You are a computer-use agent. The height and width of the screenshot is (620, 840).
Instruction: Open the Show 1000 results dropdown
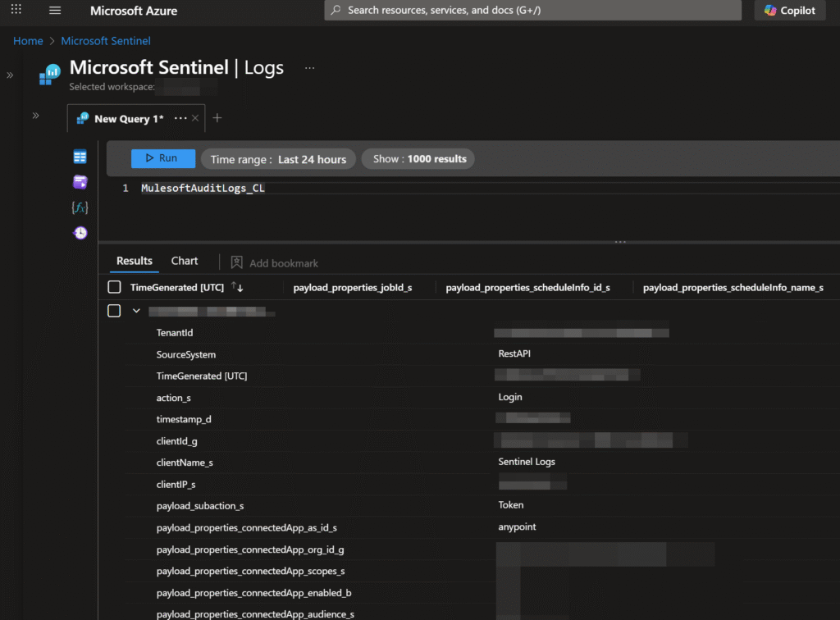point(419,159)
